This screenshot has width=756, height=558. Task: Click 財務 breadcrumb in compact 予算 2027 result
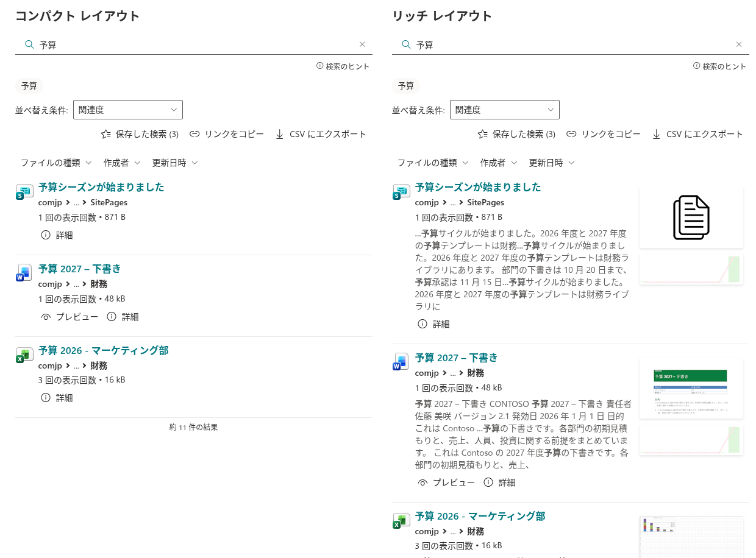click(99, 284)
